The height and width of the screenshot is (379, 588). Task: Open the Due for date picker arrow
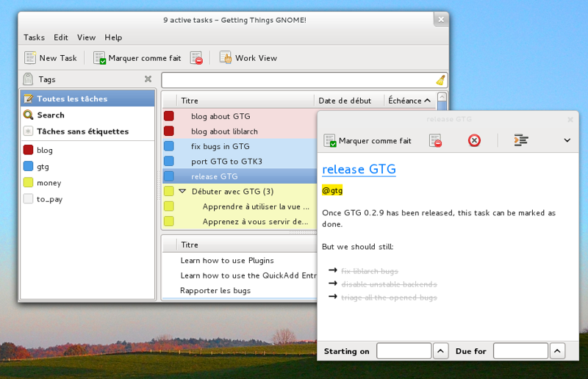(557, 351)
